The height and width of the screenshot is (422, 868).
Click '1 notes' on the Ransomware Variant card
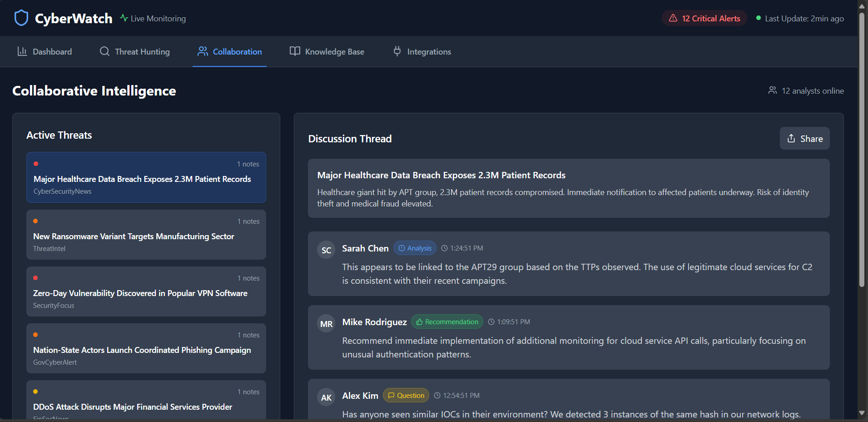coord(248,221)
